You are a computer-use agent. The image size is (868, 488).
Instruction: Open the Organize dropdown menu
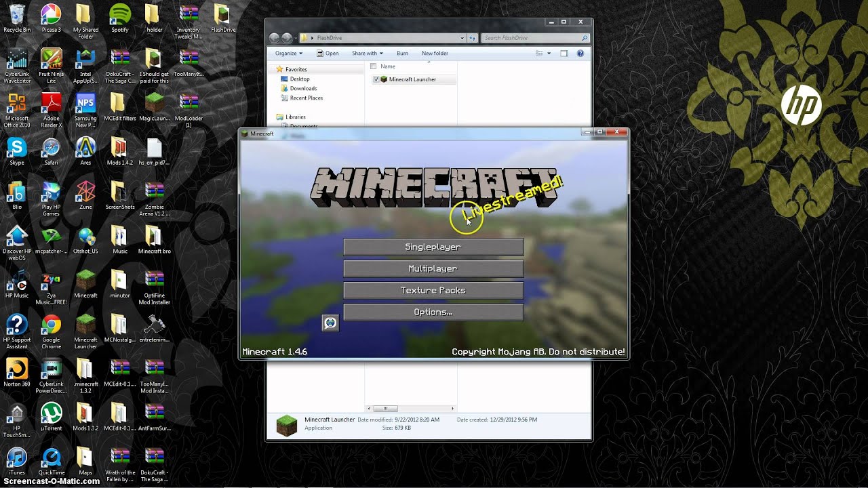289,53
